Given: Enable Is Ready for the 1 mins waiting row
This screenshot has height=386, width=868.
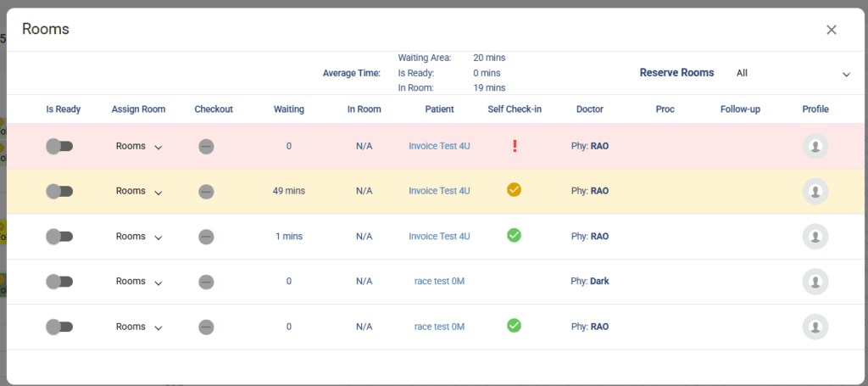Looking at the screenshot, I should click(x=59, y=236).
